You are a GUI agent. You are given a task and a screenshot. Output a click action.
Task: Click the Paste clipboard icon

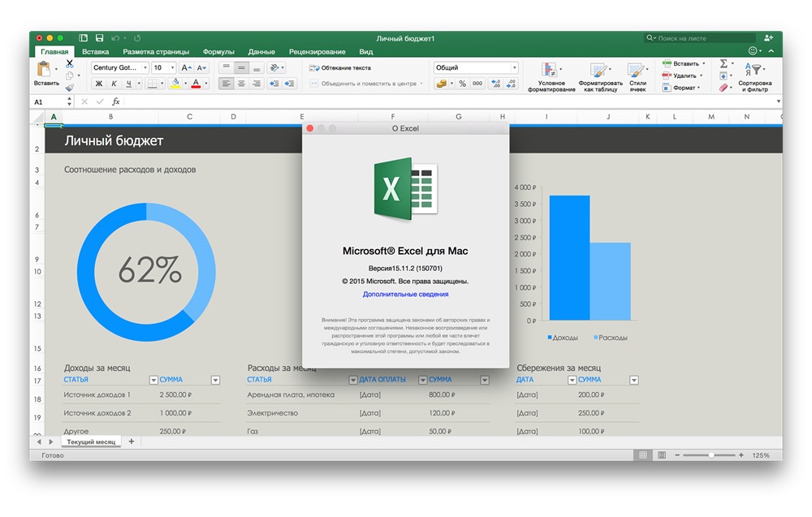44,69
